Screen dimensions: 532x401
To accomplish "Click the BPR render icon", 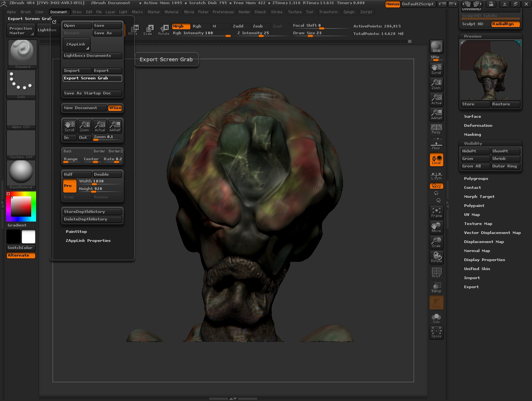I will [436, 47].
